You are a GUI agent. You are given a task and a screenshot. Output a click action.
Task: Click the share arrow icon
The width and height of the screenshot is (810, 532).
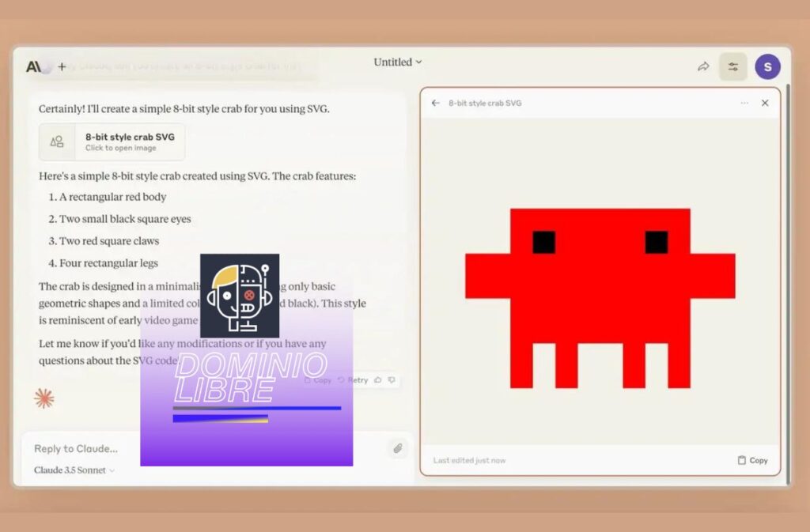coord(703,67)
